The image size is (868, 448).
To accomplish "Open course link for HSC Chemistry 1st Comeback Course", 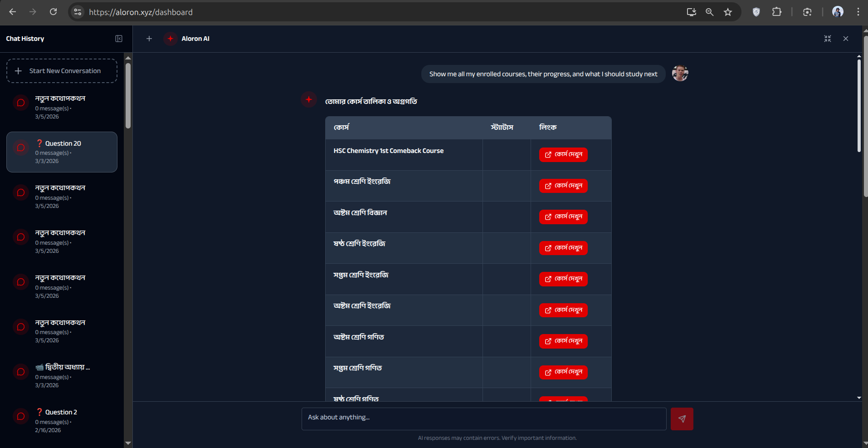I will 563,155.
